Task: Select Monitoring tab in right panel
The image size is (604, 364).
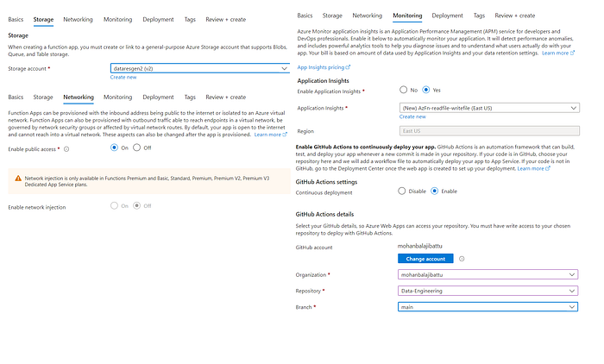Action: click(407, 16)
